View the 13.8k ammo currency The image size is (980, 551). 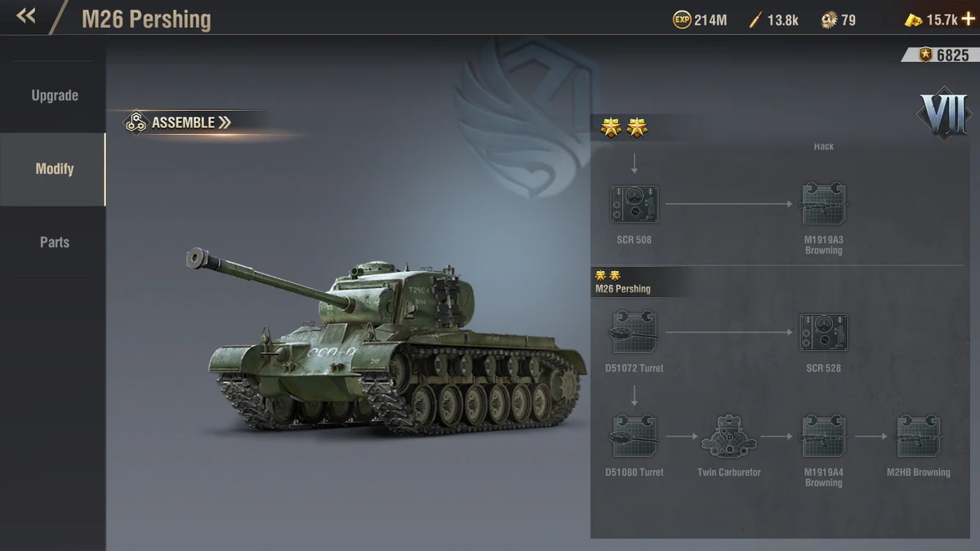point(773,20)
